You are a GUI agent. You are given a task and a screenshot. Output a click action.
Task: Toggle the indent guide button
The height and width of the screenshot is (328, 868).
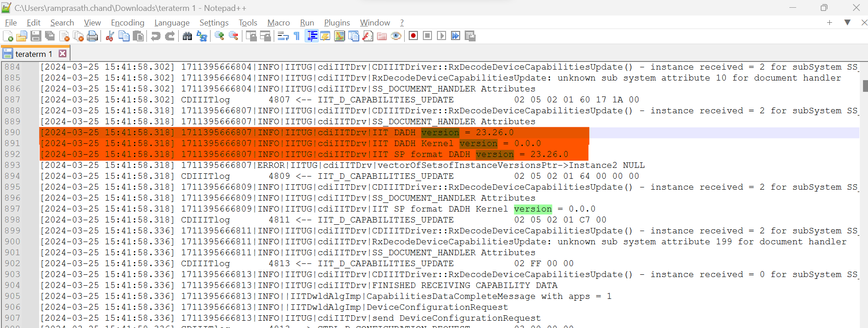pos(312,36)
